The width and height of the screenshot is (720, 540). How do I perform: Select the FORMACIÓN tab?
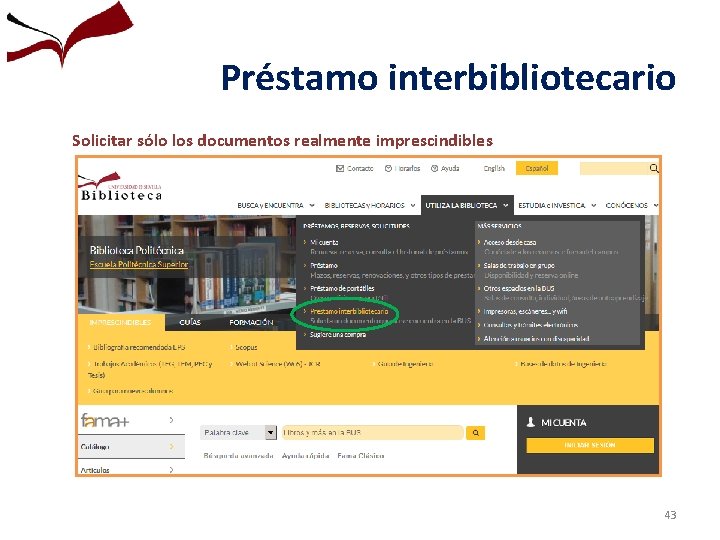pyautogui.click(x=251, y=322)
